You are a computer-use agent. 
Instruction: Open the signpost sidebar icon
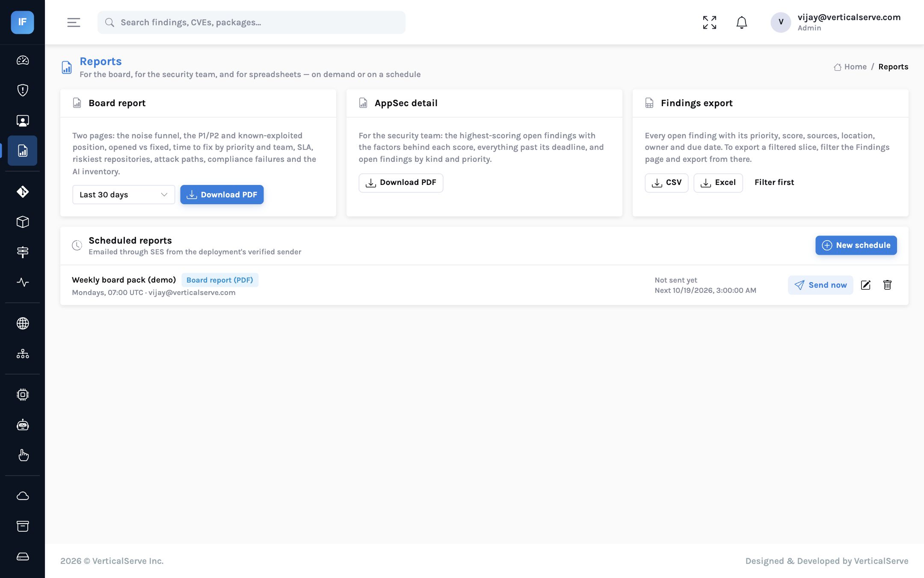pyautogui.click(x=23, y=252)
